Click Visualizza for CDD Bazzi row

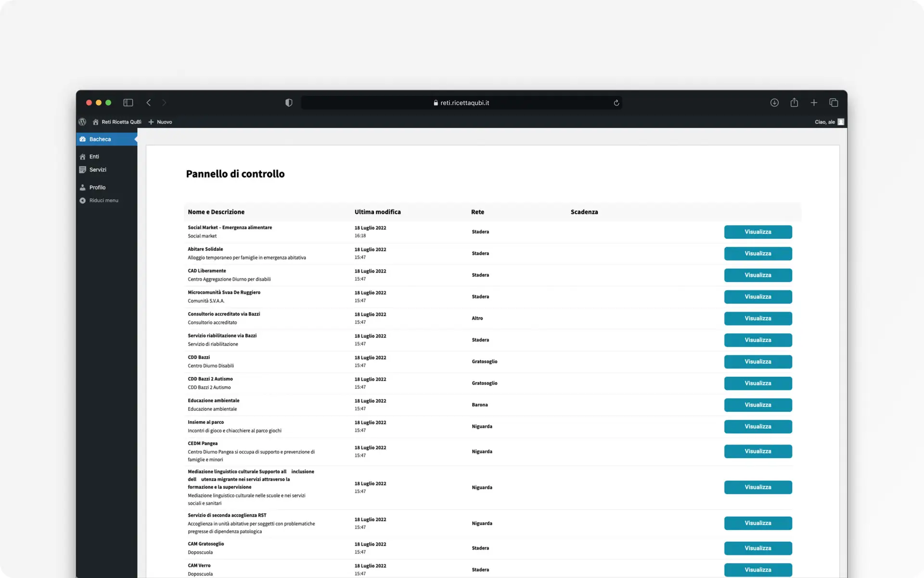pos(757,362)
